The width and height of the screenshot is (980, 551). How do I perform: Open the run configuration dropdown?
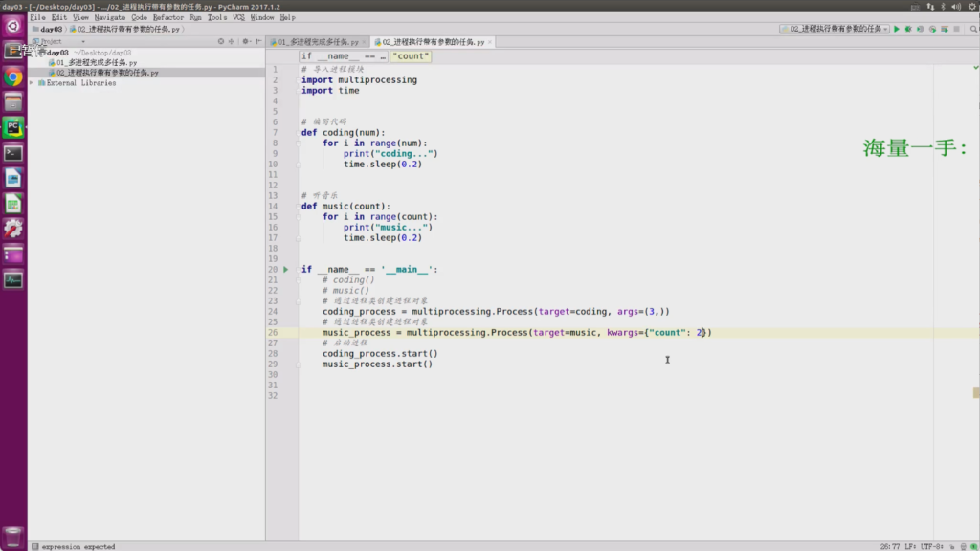coord(835,30)
